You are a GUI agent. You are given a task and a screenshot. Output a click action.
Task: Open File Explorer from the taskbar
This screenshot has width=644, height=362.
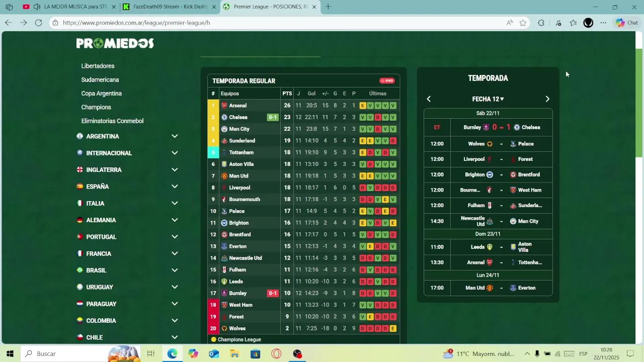[x=234, y=354]
